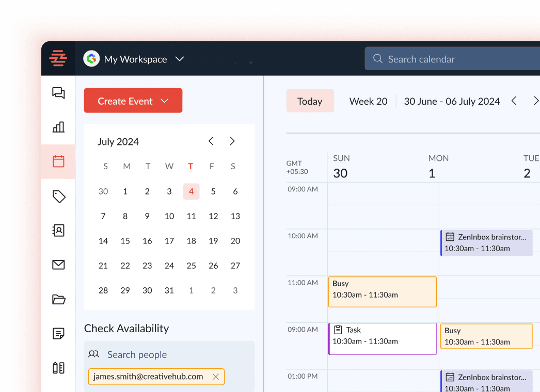540x392 pixels.
Task: Open the books library sidebar icon
Action: click(x=58, y=368)
